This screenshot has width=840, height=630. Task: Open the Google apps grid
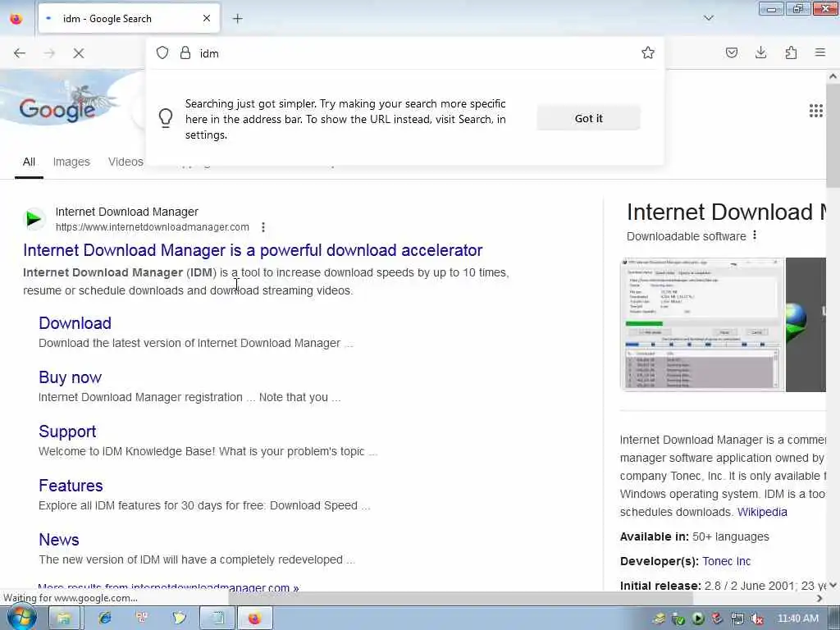[x=815, y=111]
